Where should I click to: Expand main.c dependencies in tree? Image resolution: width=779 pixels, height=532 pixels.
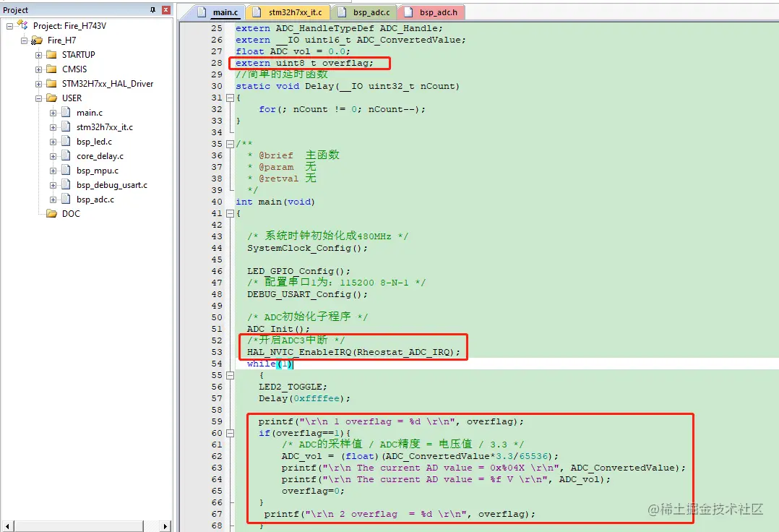pos(53,113)
